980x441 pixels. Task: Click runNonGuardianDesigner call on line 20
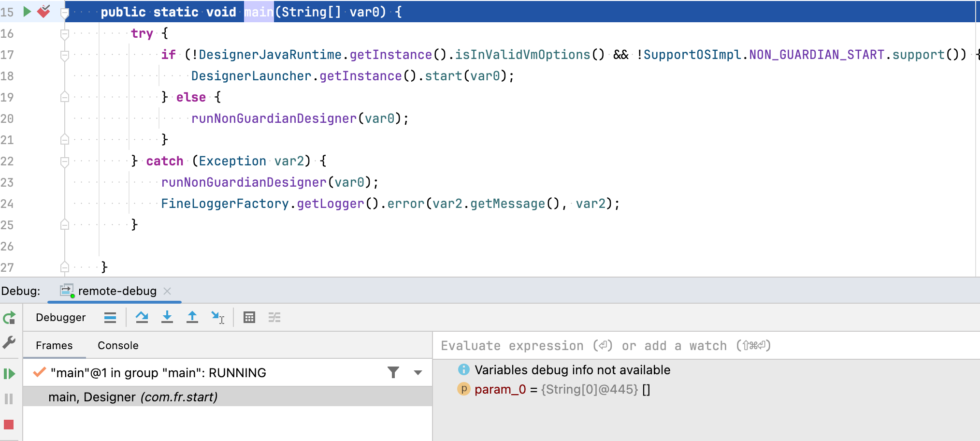(x=274, y=118)
